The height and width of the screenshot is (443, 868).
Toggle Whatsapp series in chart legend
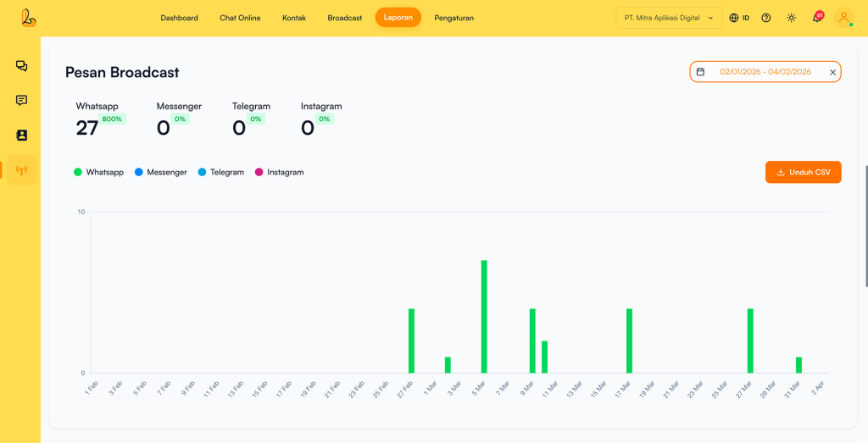pos(98,172)
